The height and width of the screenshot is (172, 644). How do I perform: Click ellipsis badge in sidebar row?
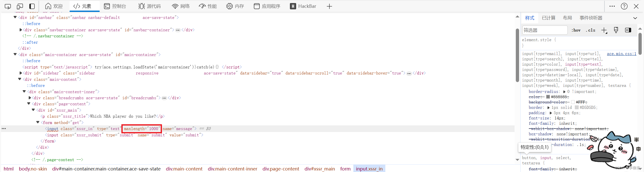(x=409, y=73)
